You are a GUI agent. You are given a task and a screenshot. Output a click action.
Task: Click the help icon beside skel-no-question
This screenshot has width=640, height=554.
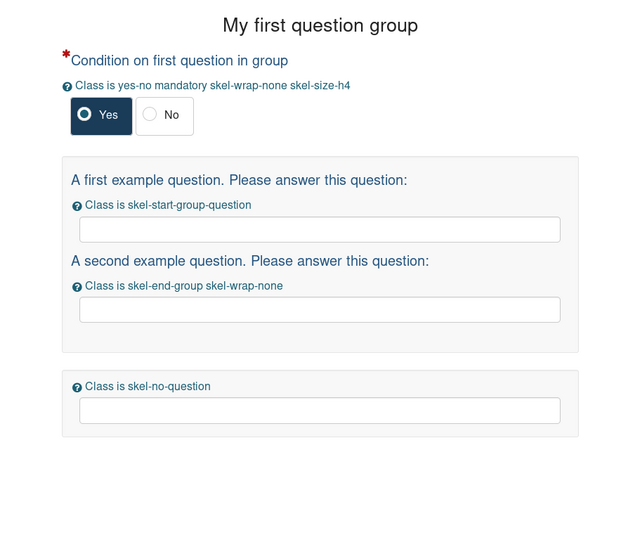(77, 387)
